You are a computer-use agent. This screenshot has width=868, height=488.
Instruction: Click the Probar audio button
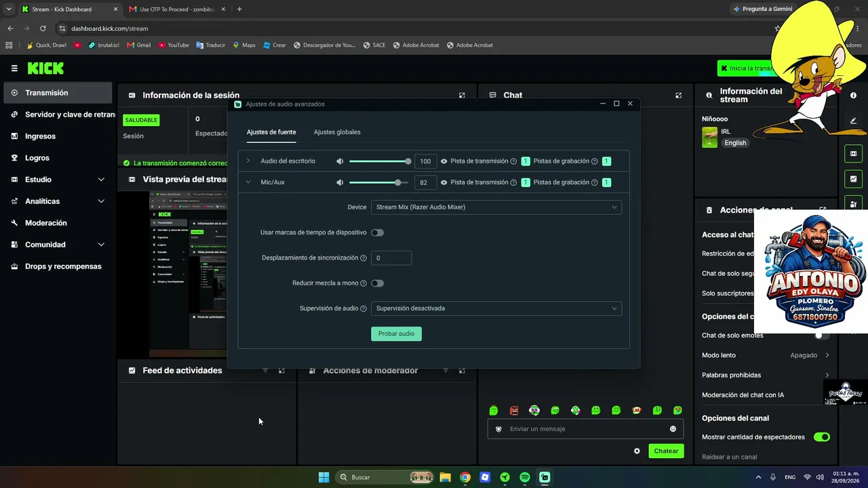[x=396, y=333]
